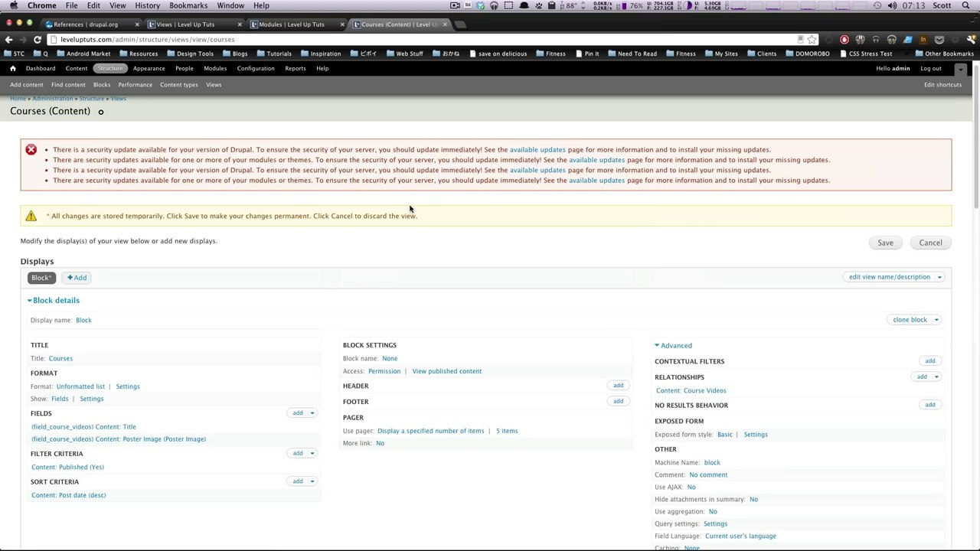Image resolution: width=980 pixels, height=551 pixels.
Task: Toggle the admin toolbar drawer arrow
Action: point(960,69)
